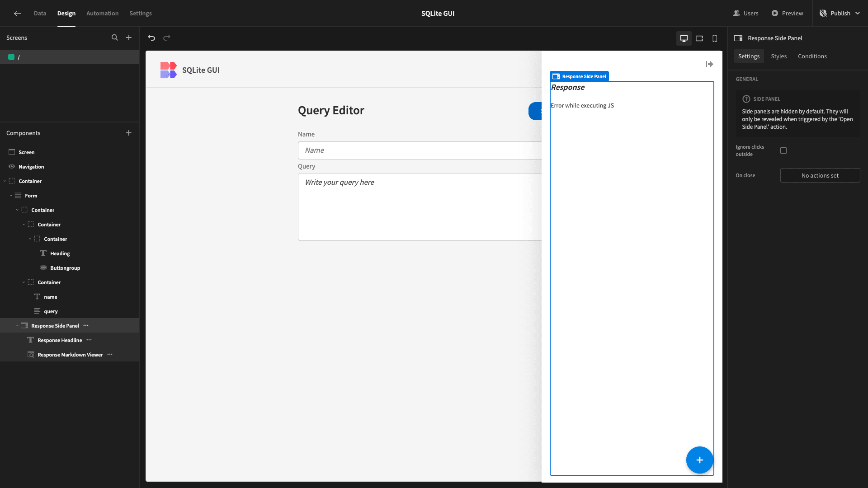The width and height of the screenshot is (868, 488).
Task: Select the Screen component
Action: coord(26,152)
